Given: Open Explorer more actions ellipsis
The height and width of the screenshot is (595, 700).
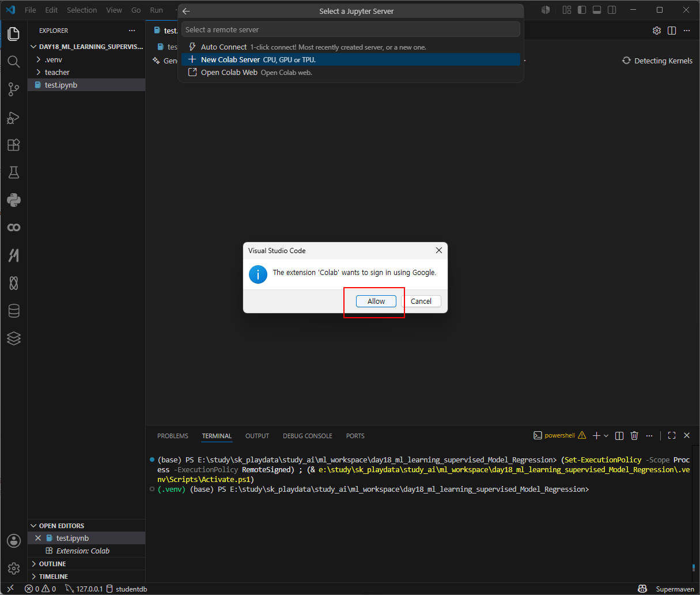Looking at the screenshot, I should coord(132,31).
